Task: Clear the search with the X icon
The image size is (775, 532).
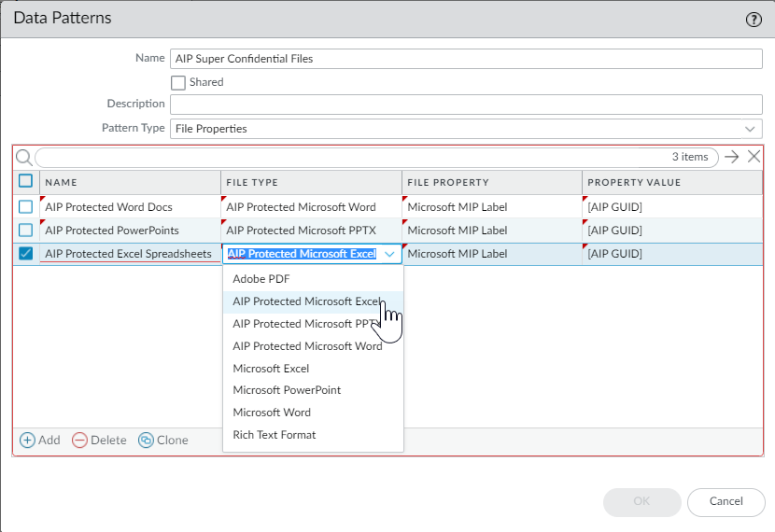Action: [x=754, y=157]
